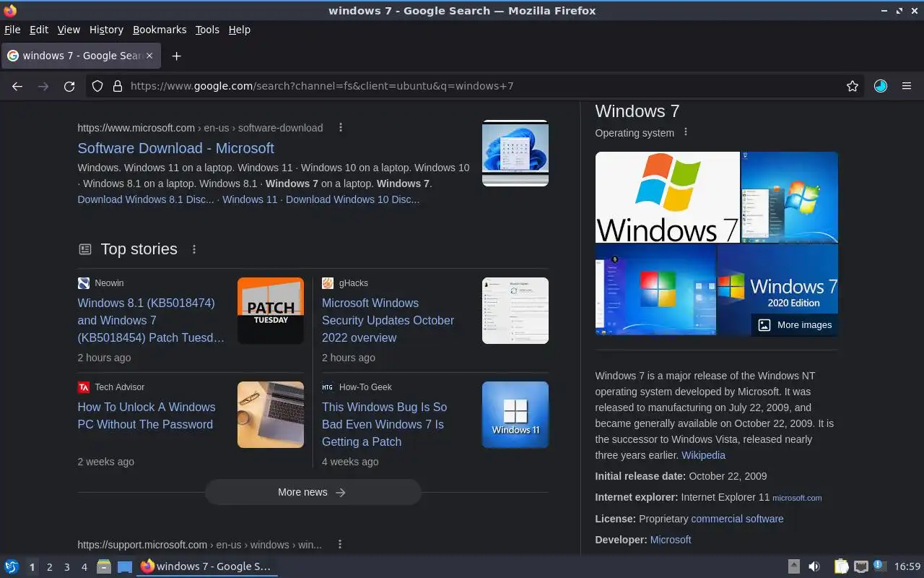
Task: Open the Microsoft developer link
Action: (671, 540)
